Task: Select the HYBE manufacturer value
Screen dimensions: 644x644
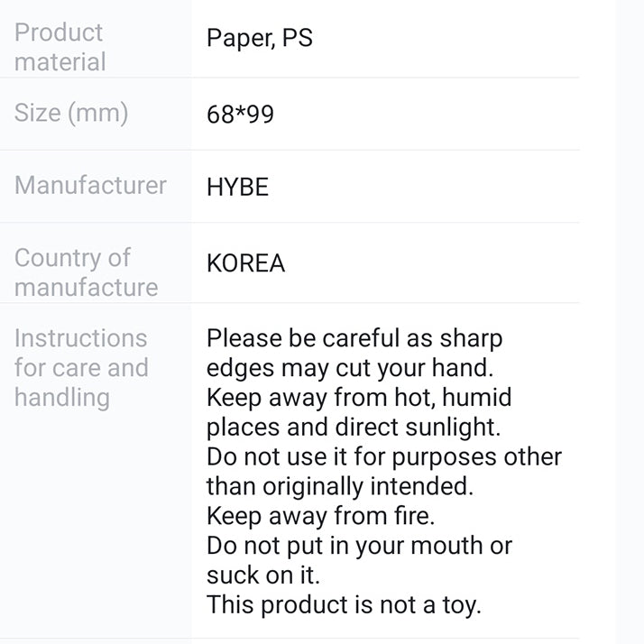Action: [x=237, y=188]
